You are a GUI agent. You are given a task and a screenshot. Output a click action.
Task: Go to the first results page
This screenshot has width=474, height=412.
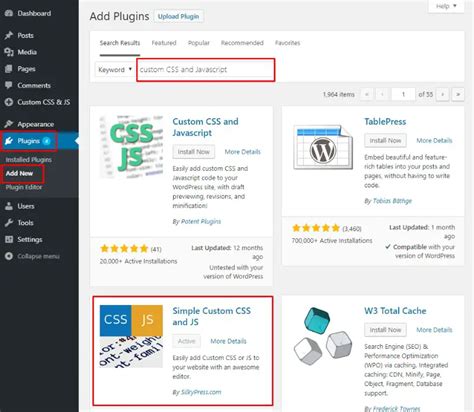click(367, 94)
